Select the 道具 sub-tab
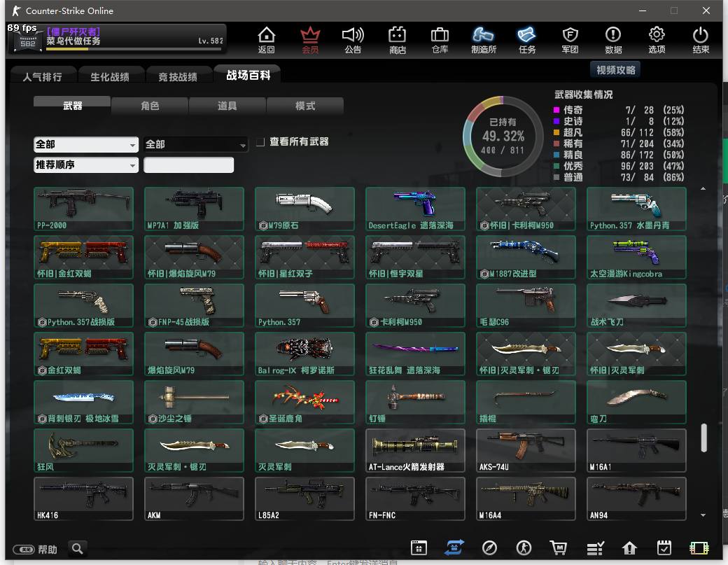This screenshot has width=728, height=565. coord(227,106)
